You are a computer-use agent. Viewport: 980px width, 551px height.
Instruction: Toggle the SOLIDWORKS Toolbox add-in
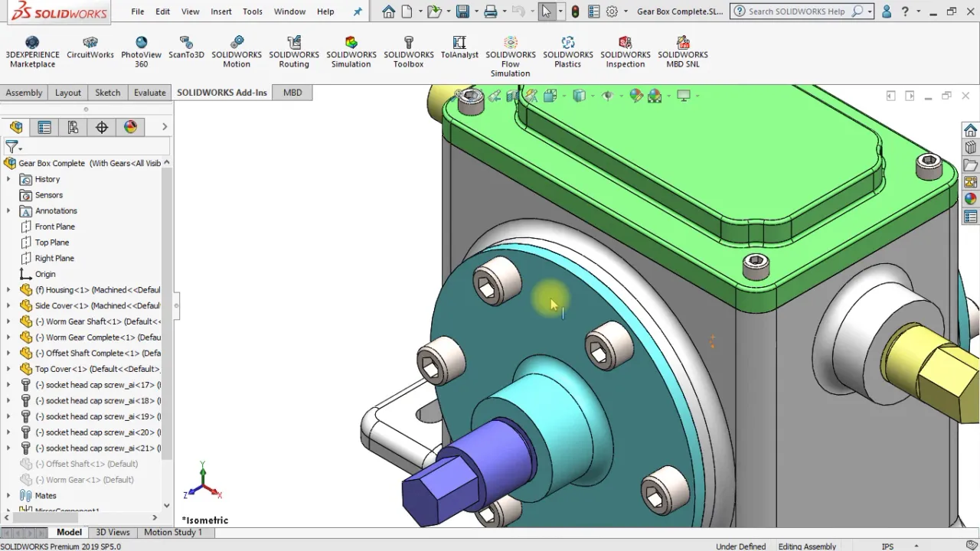click(x=409, y=52)
